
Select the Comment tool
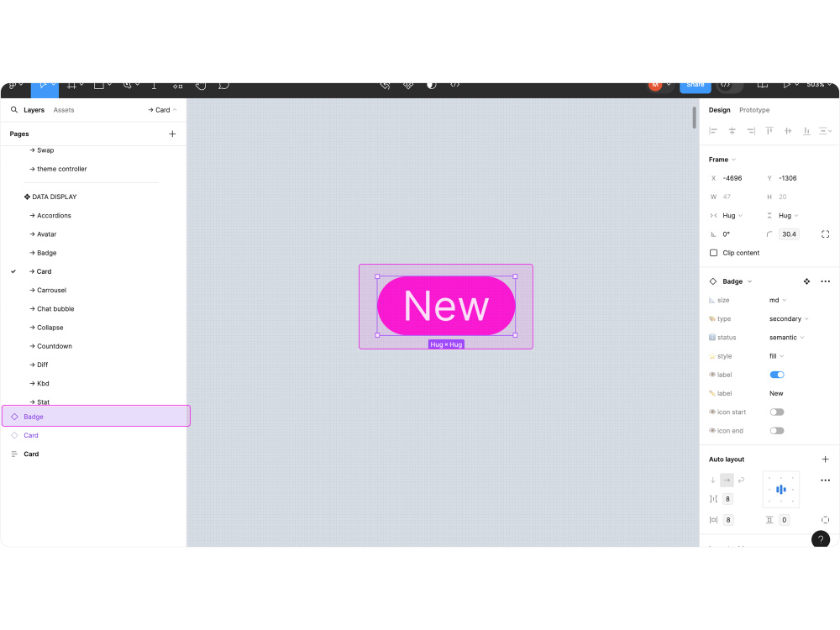point(224,86)
